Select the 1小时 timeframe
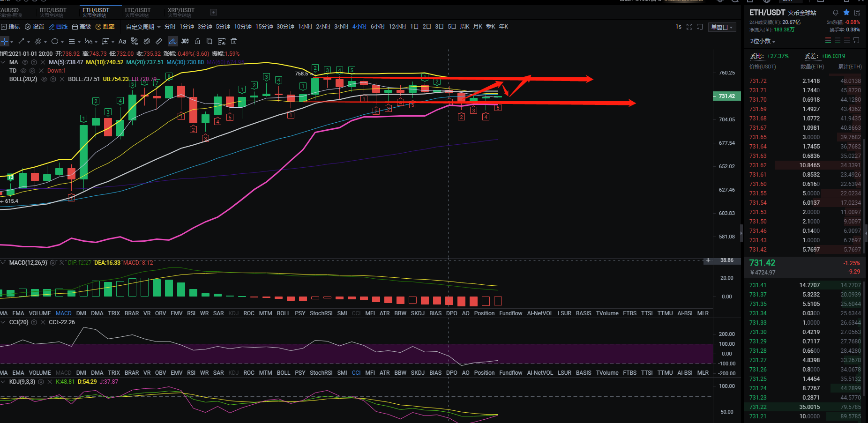This screenshot has height=423, width=868. 305,27
